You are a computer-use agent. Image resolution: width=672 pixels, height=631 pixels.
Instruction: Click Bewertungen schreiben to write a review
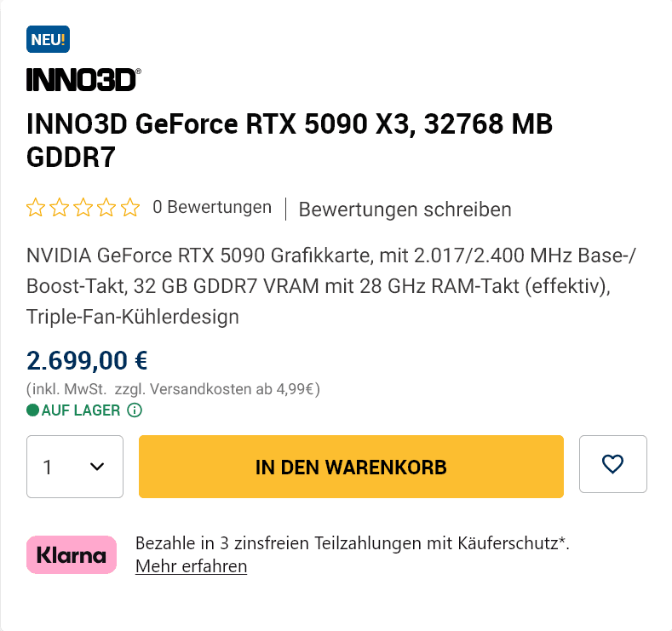405,209
